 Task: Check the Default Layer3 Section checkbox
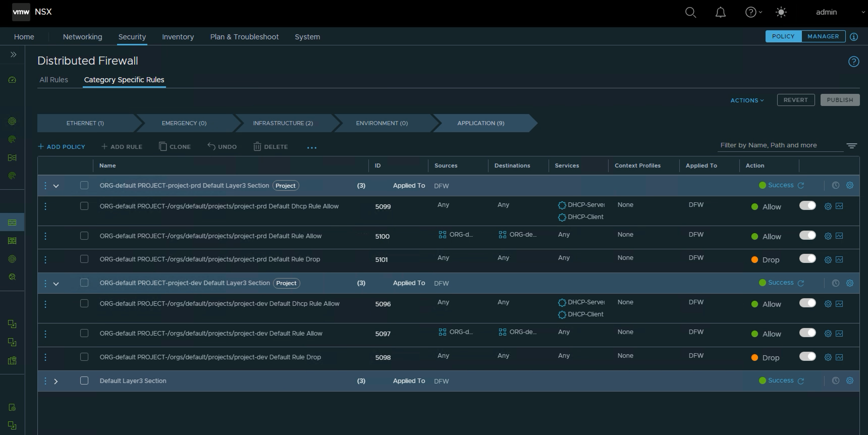[84, 380]
